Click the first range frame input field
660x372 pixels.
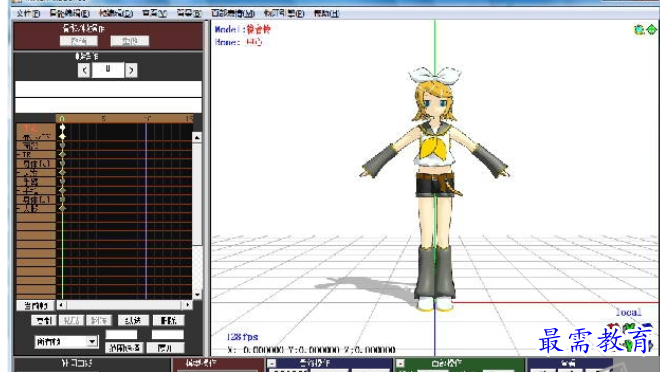click(x=121, y=335)
